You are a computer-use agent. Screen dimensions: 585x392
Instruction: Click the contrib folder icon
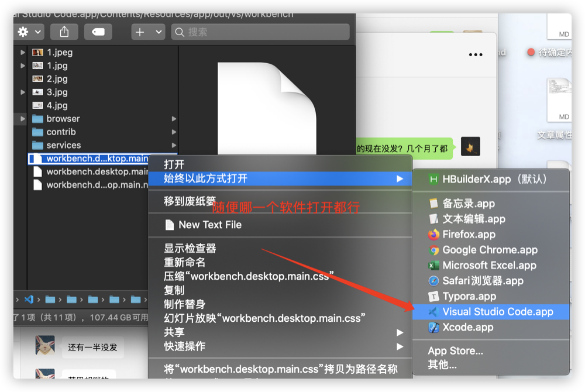click(x=37, y=132)
